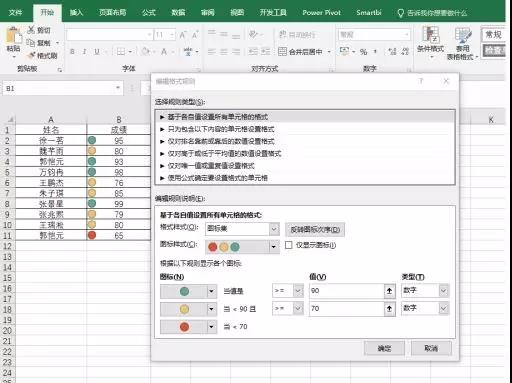The height and width of the screenshot is (383, 512).
Task: Select the first rule type 基于各自值设置所有单元格的格式
Action: coord(305,117)
